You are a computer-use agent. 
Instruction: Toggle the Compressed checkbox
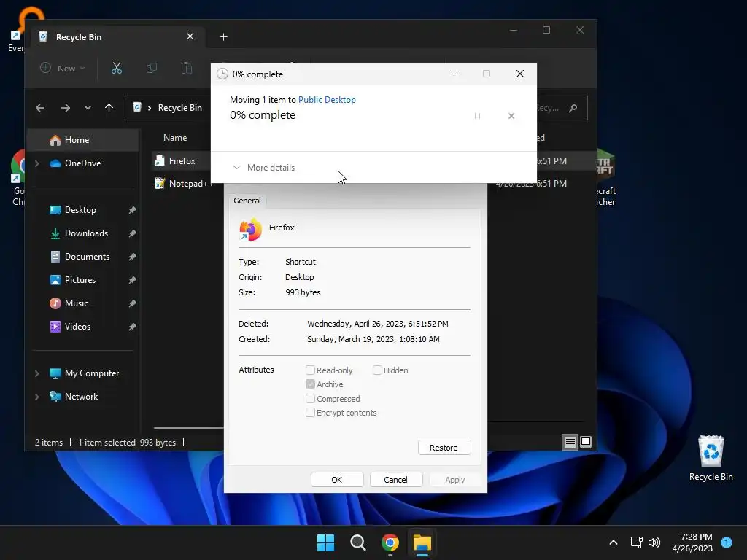point(310,399)
